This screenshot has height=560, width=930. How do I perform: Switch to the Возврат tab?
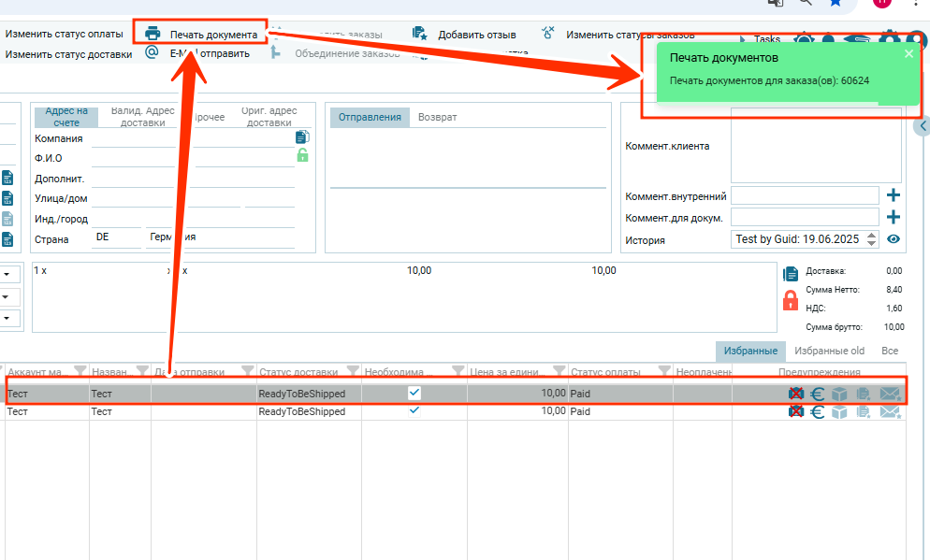(437, 117)
